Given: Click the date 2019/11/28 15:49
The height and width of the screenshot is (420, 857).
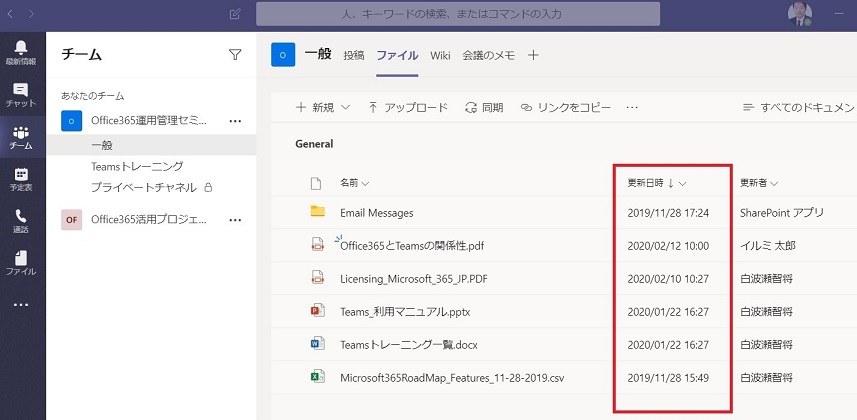Looking at the screenshot, I should pos(668,377).
